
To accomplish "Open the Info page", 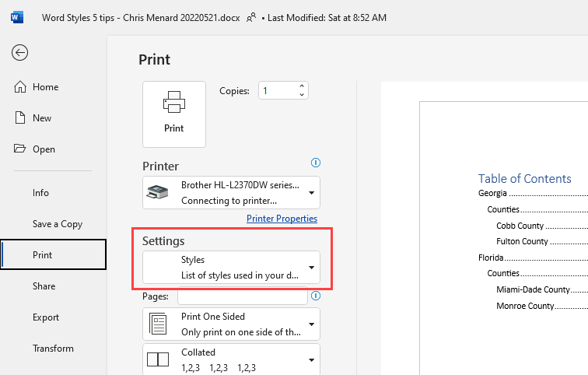I will (x=40, y=193).
